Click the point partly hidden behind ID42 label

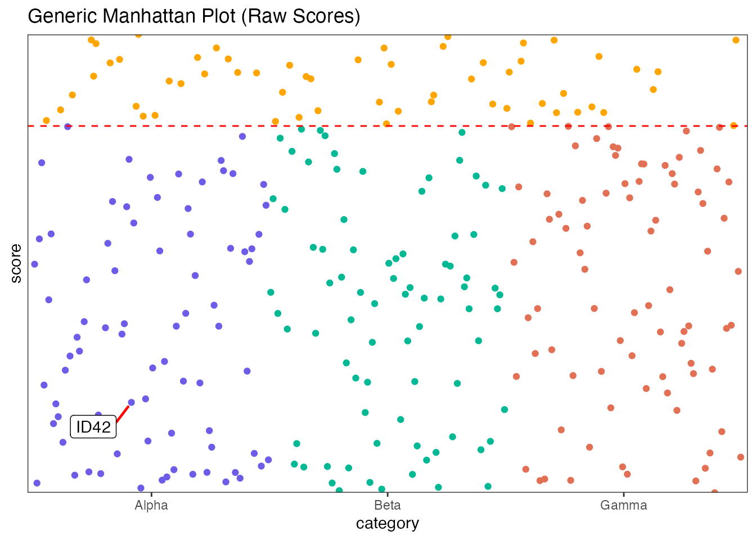(x=98, y=415)
